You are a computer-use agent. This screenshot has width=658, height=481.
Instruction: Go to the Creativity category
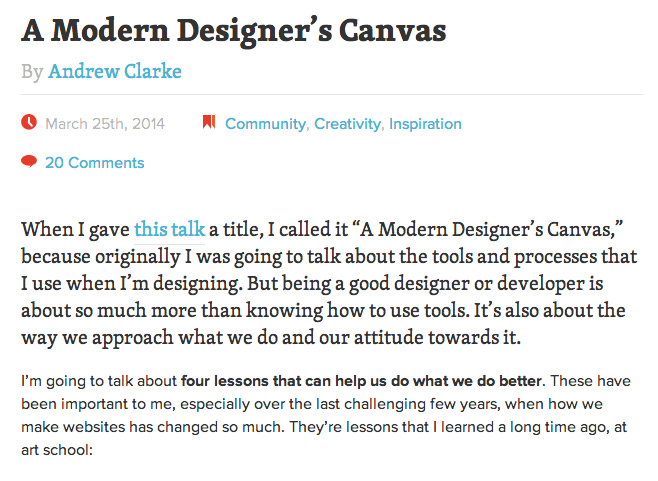pos(347,124)
